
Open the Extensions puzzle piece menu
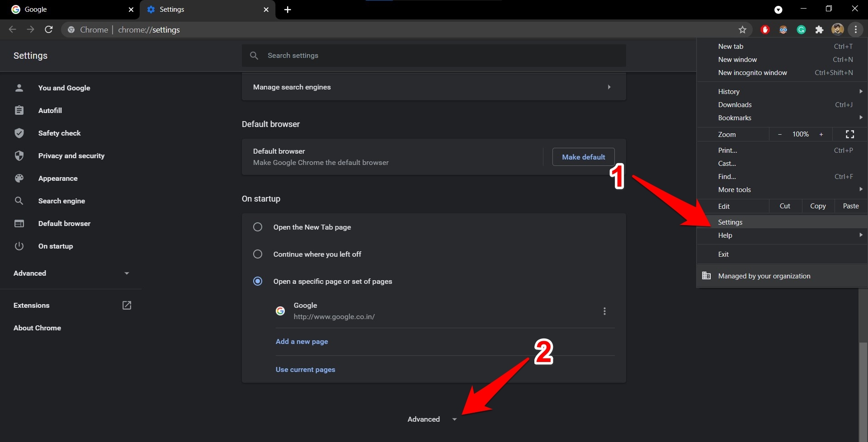point(820,30)
